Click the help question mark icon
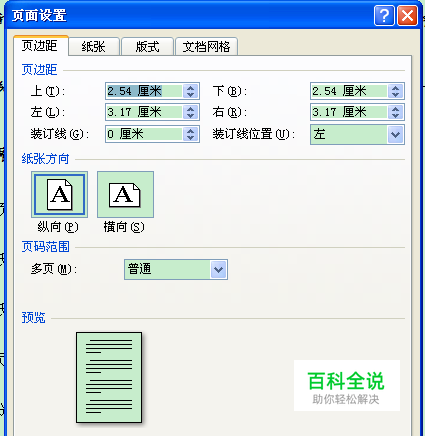 [384, 15]
